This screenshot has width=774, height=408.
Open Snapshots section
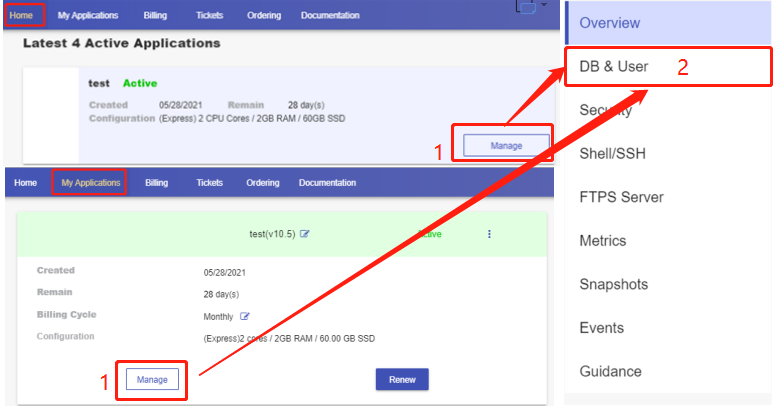point(613,284)
